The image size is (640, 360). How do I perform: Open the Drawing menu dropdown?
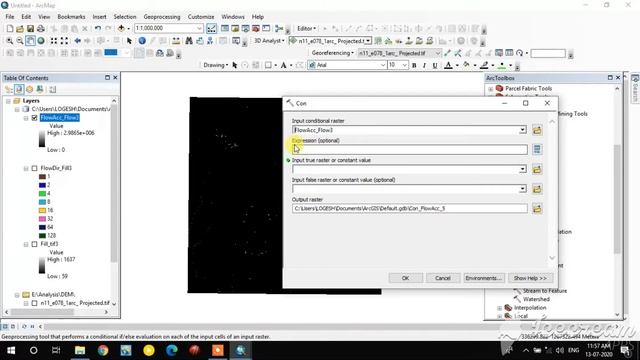pos(216,65)
